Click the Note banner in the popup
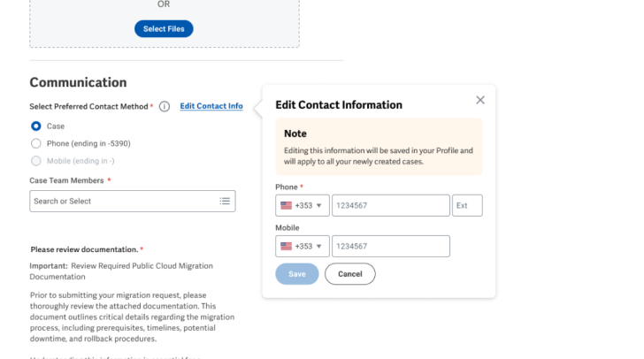 click(379, 146)
